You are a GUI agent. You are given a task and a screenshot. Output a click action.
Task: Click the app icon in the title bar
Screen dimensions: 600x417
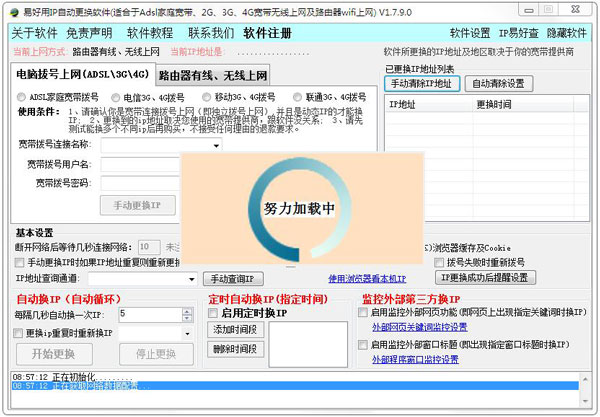point(10,9)
